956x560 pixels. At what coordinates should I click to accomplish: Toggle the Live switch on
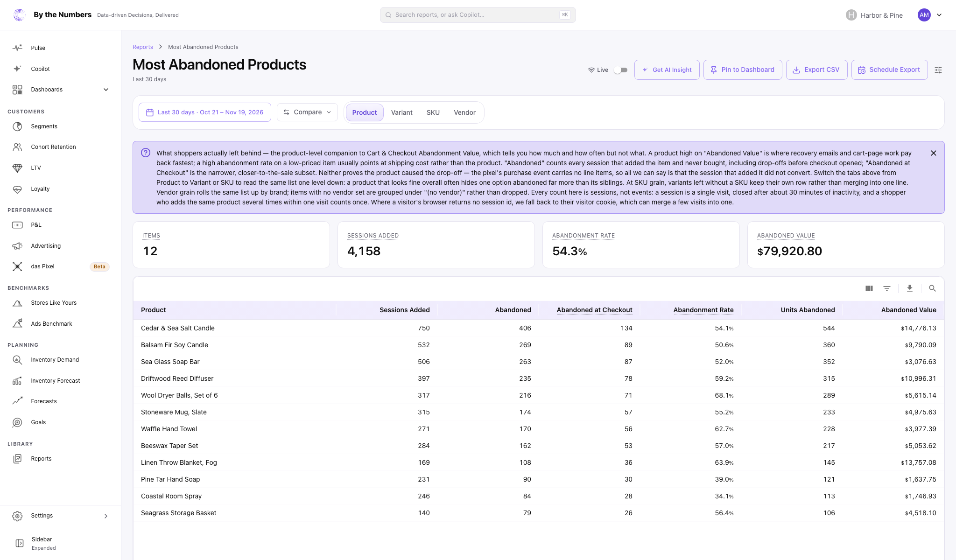click(620, 70)
